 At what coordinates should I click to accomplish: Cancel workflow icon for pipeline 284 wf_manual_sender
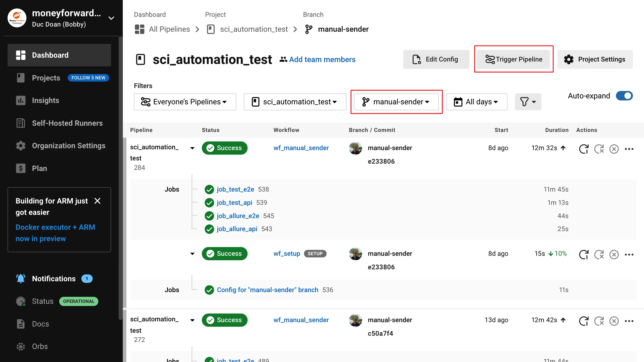pos(614,149)
